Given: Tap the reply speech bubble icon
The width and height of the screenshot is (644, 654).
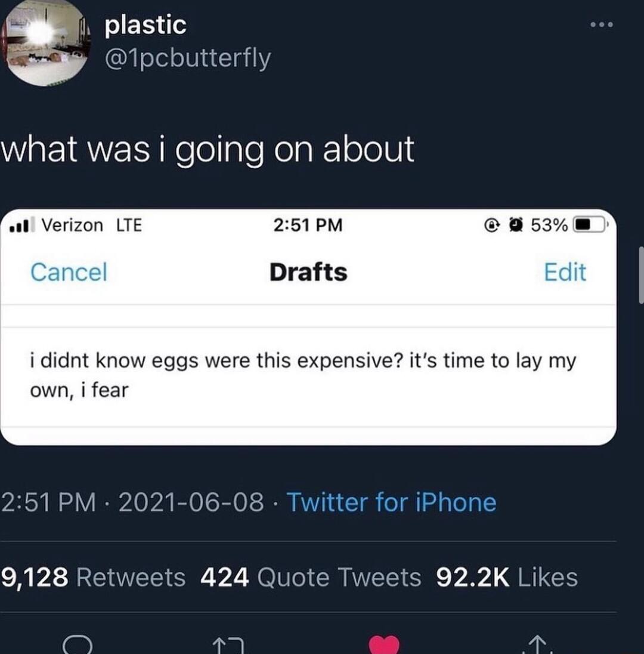Looking at the screenshot, I should [77, 644].
